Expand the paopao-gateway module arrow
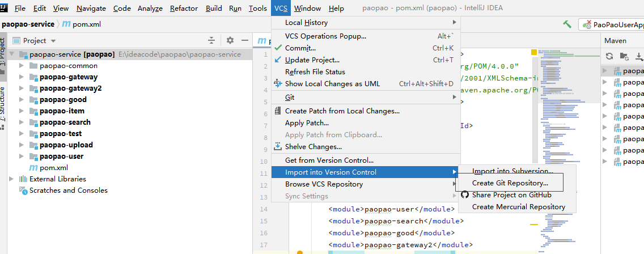Image resolution: width=644 pixels, height=254 pixels. pyautogui.click(x=22, y=77)
